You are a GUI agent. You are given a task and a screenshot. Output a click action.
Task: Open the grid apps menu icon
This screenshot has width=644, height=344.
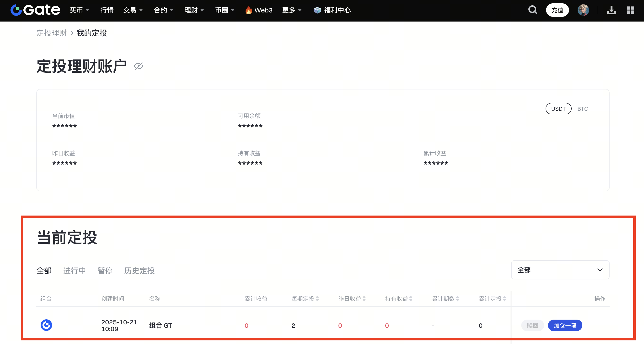(x=630, y=10)
